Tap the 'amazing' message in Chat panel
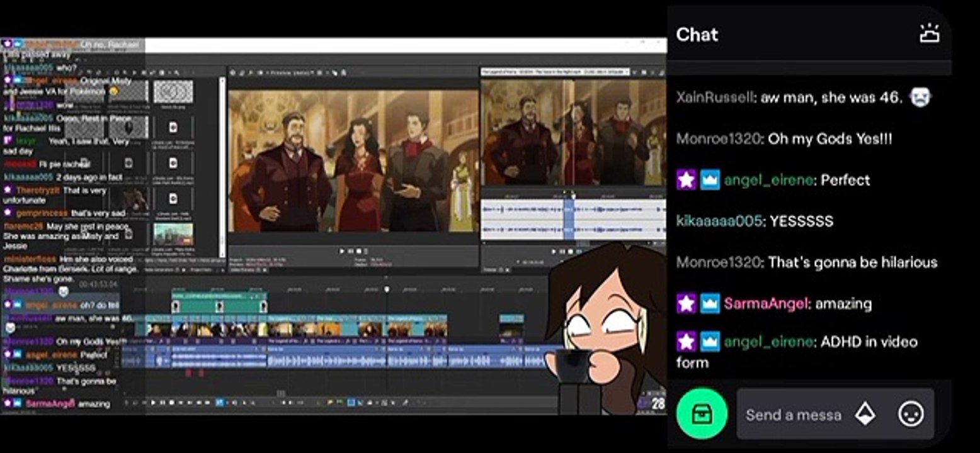The image size is (980, 453). point(844,303)
